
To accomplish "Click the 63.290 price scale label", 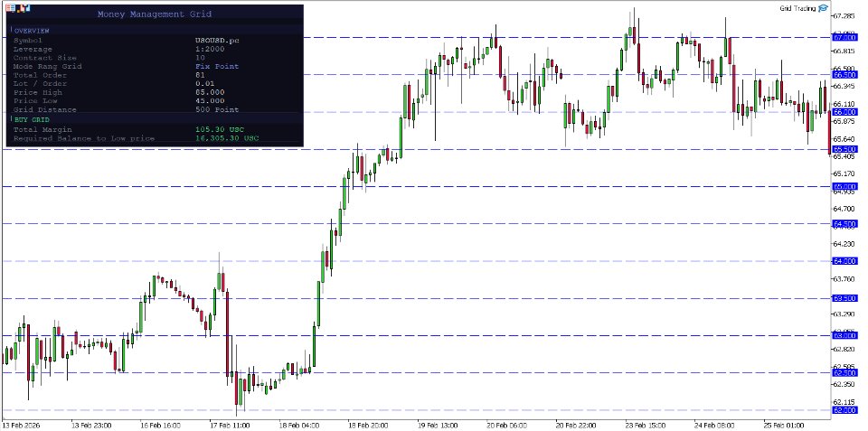I will click(844, 314).
